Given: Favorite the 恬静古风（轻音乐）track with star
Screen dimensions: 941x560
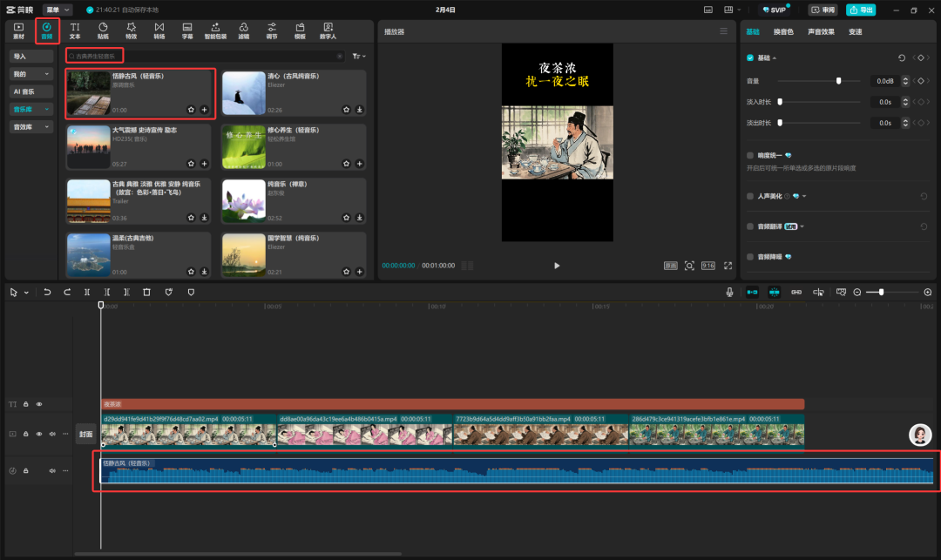Looking at the screenshot, I should (x=191, y=111).
